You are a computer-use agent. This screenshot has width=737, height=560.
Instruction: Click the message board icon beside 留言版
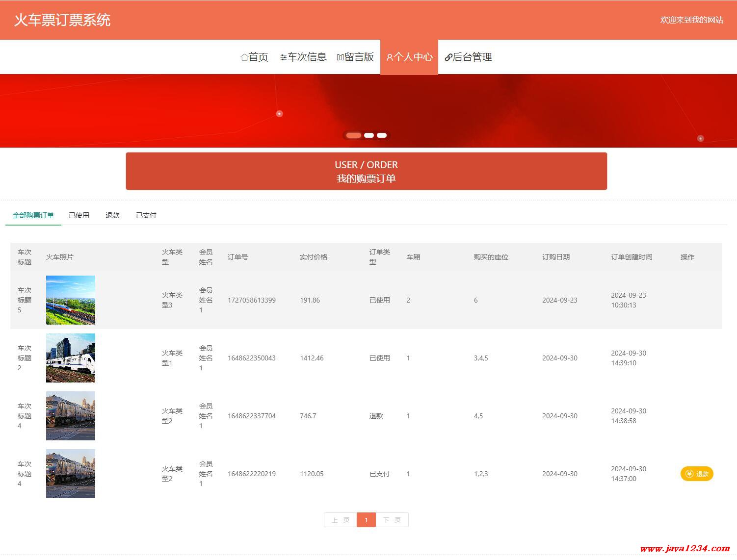pyautogui.click(x=340, y=57)
